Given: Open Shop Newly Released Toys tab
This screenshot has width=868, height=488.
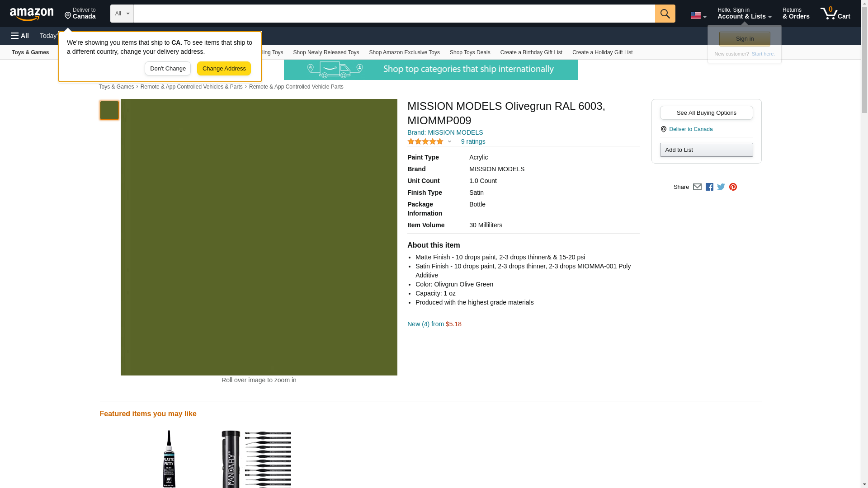Looking at the screenshot, I should coord(325,52).
